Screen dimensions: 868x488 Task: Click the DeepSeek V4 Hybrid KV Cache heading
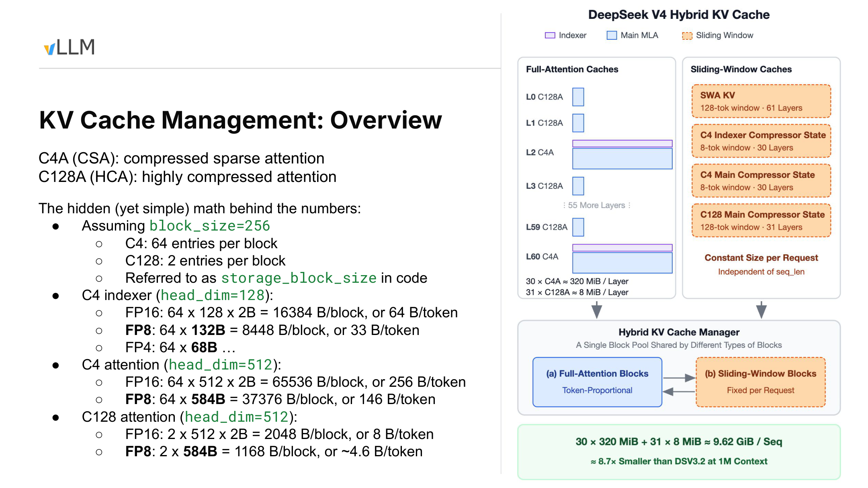(679, 15)
